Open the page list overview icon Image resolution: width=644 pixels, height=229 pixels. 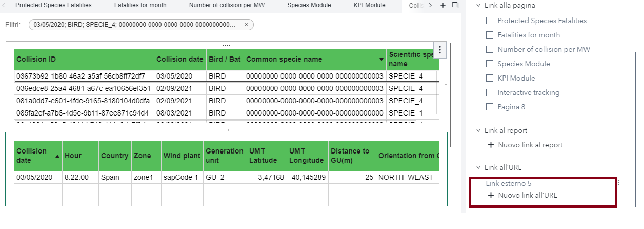pos(455,5)
